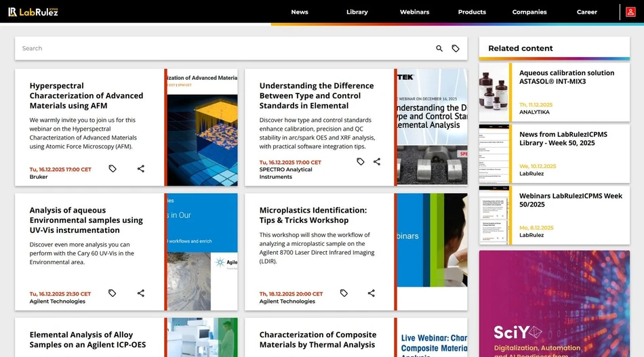Viewport: 644px width, 357px height.
Task: Open Microplastics Identification: Tips & Tricks Workshop
Action: coord(313,215)
